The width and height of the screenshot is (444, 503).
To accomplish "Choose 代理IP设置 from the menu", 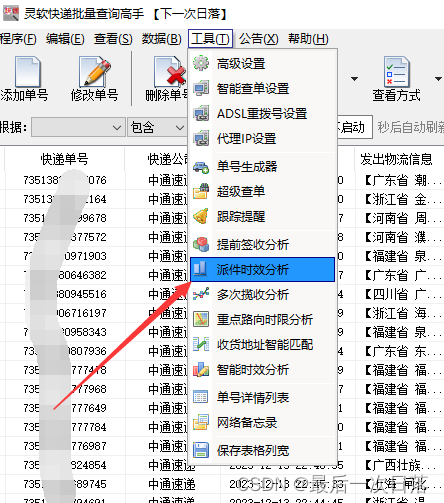I will pos(262,138).
